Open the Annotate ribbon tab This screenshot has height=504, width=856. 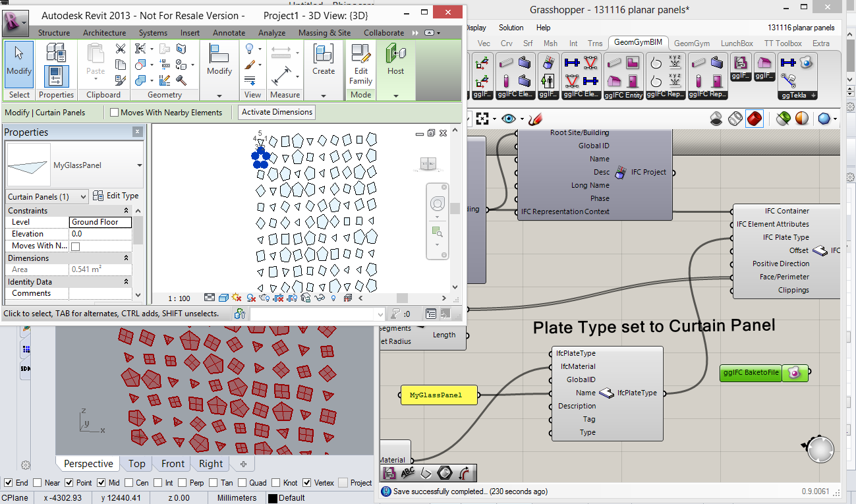pos(229,33)
